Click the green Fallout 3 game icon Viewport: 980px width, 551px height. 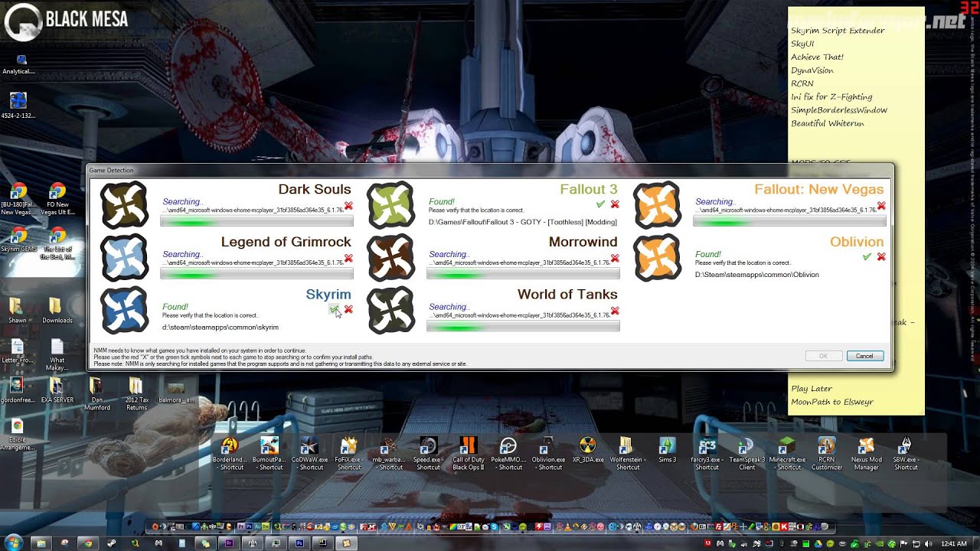(x=390, y=205)
